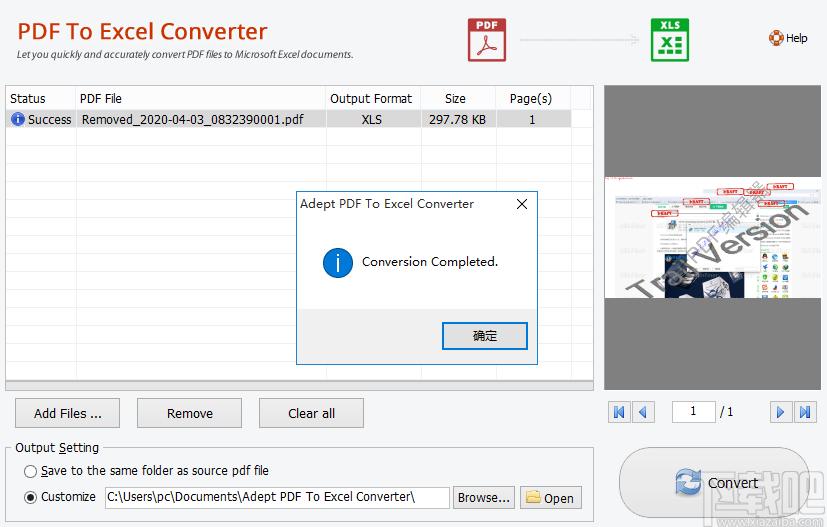Go to first page of preview
This screenshot has height=527, width=827.
(x=619, y=412)
